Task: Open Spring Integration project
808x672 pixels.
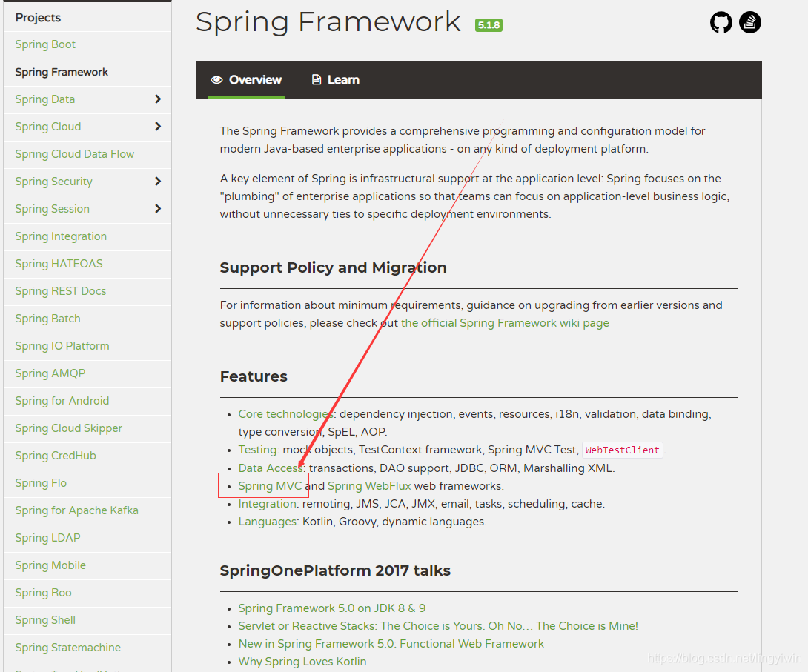Action: coord(61,236)
